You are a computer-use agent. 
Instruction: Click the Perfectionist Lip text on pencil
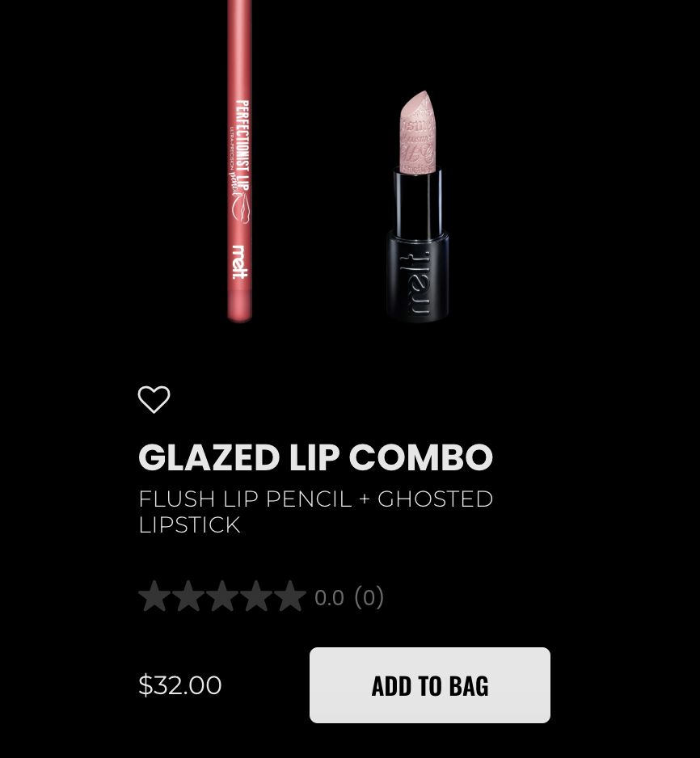click(x=242, y=145)
